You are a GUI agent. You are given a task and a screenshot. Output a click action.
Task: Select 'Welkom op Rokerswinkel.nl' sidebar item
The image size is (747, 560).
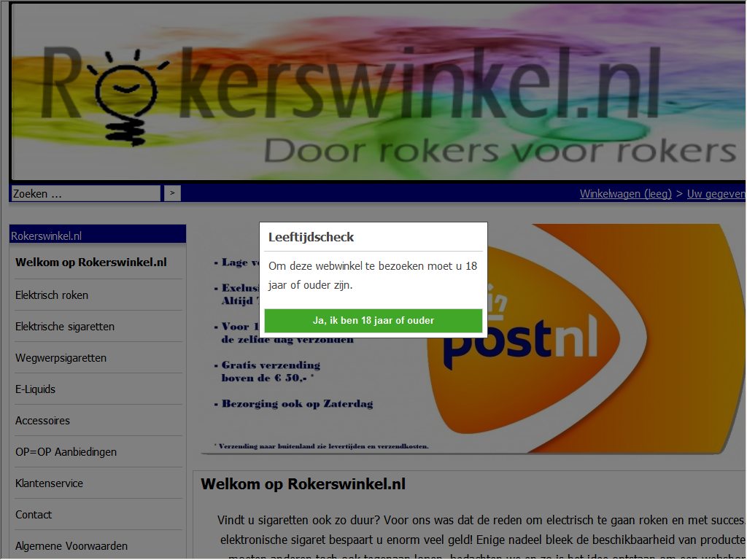pos(91,262)
